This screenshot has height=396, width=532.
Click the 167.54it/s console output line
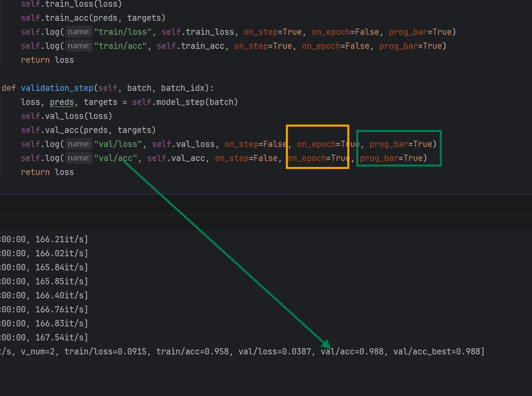click(x=44, y=337)
